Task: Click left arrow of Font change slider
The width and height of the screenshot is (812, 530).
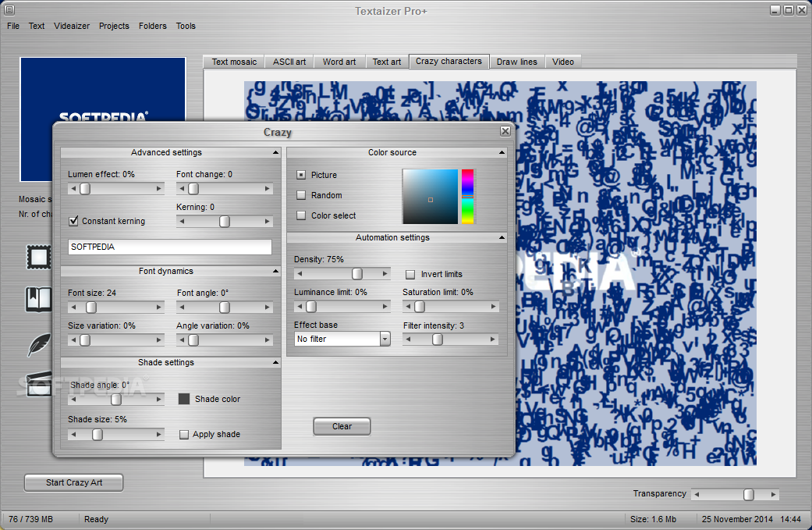Action: [x=182, y=189]
